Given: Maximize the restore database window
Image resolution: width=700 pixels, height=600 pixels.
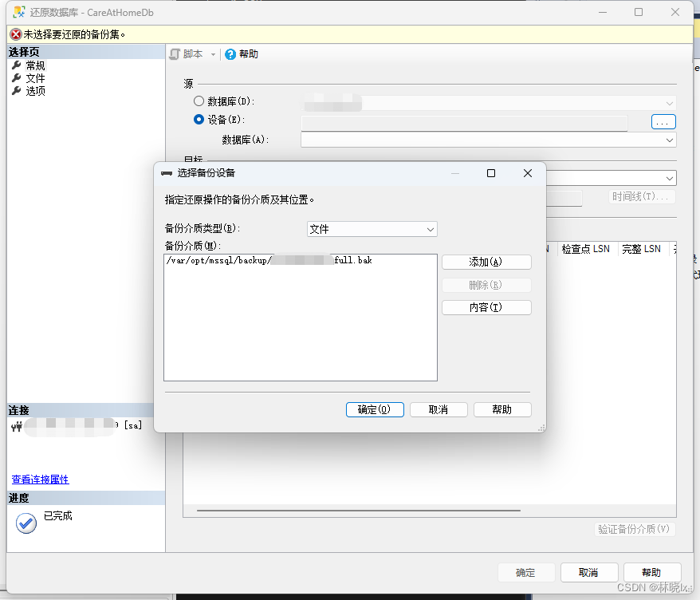Looking at the screenshot, I should pos(639,12).
